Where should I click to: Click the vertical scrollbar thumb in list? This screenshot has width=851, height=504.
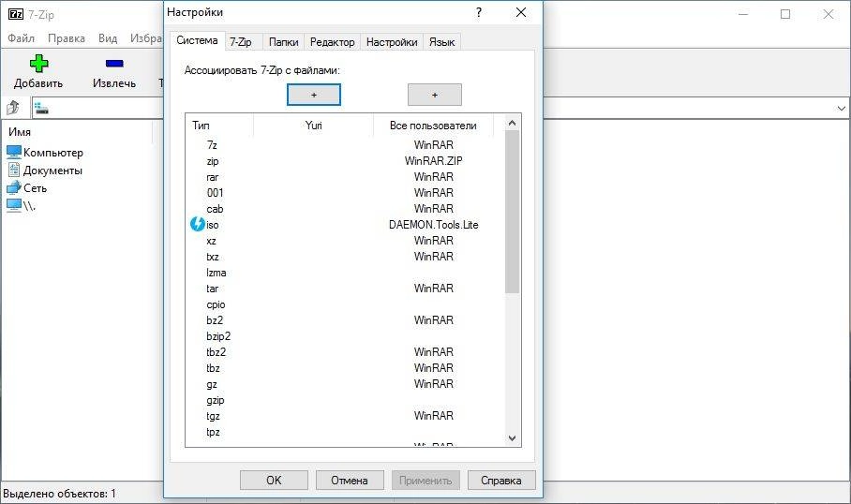[512, 212]
